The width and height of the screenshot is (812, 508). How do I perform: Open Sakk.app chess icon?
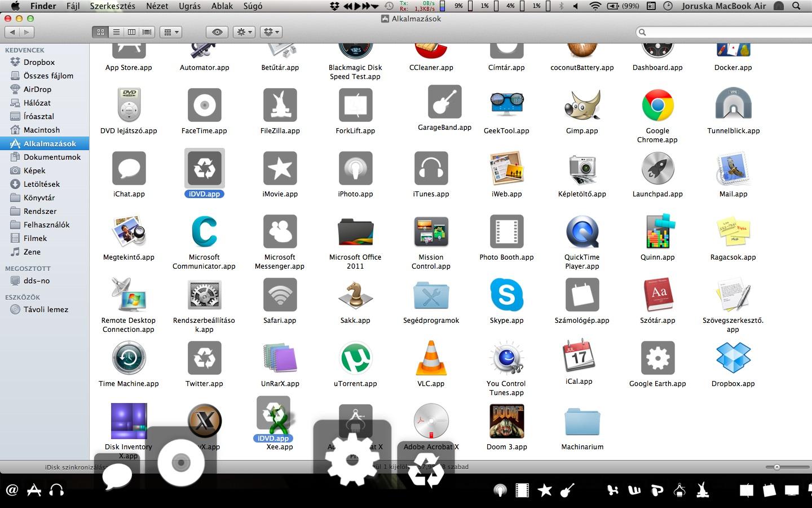pyautogui.click(x=355, y=295)
